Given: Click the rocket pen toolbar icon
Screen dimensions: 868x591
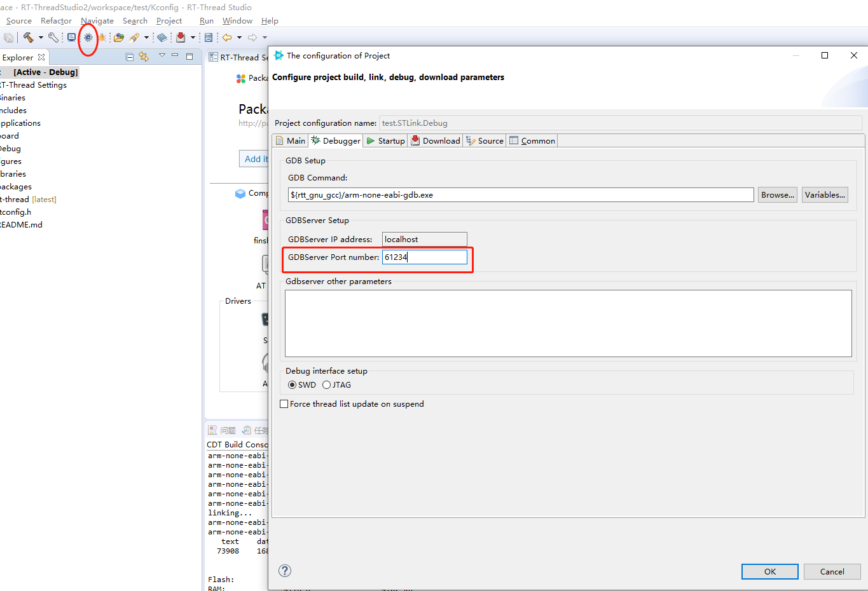Looking at the screenshot, I should (x=134, y=37).
